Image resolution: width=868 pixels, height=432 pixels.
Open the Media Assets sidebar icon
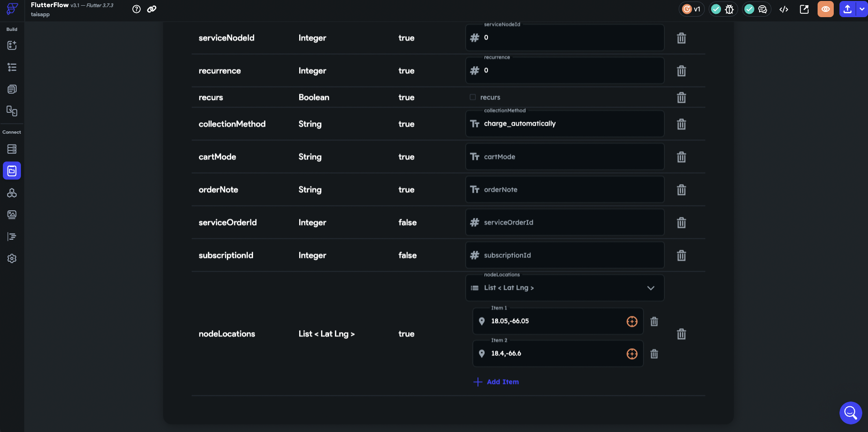click(12, 215)
